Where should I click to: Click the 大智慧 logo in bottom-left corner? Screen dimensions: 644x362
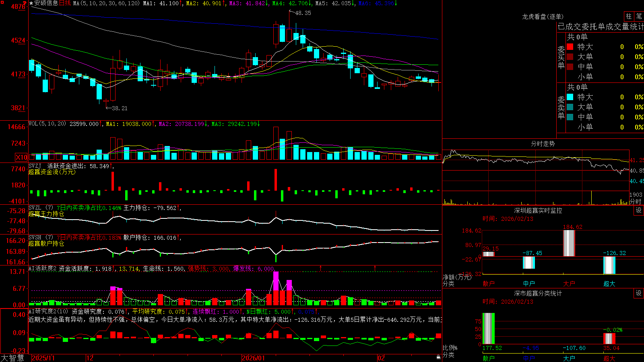[12, 358]
